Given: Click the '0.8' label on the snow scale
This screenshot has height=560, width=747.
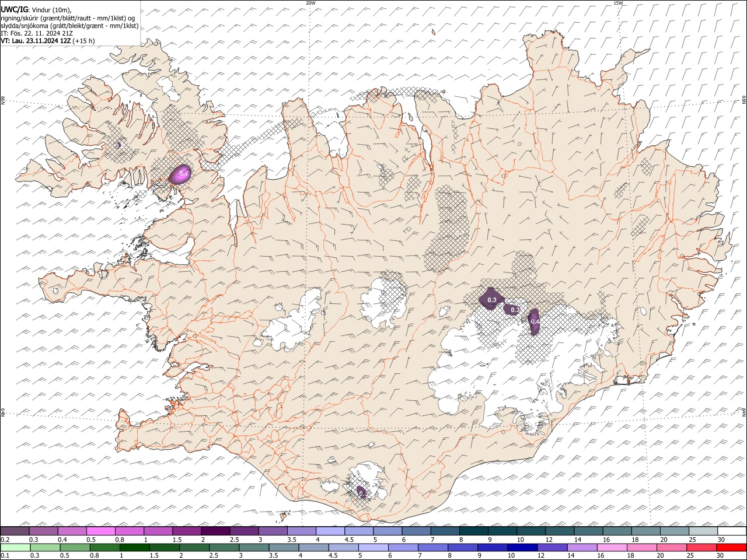Looking at the screenshot, I should [119, 540].
